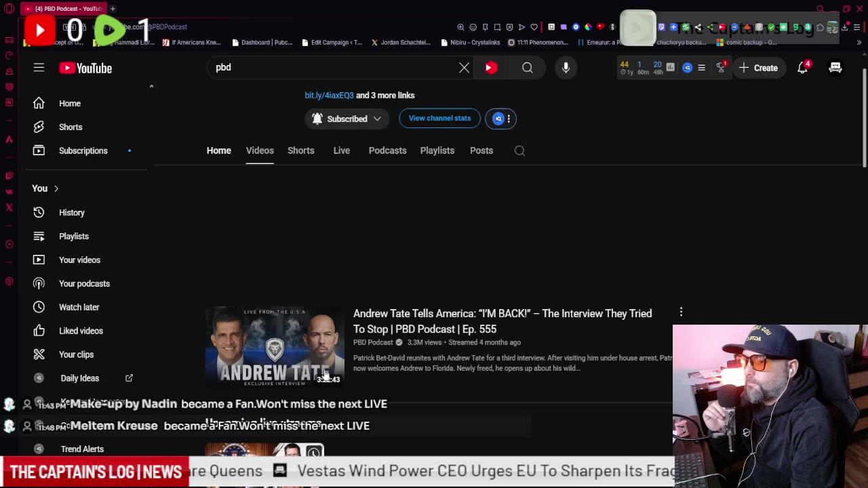Add bookmark with heart icon
Viewport: 868px width, 488px height.
click(x=534, y=27)
